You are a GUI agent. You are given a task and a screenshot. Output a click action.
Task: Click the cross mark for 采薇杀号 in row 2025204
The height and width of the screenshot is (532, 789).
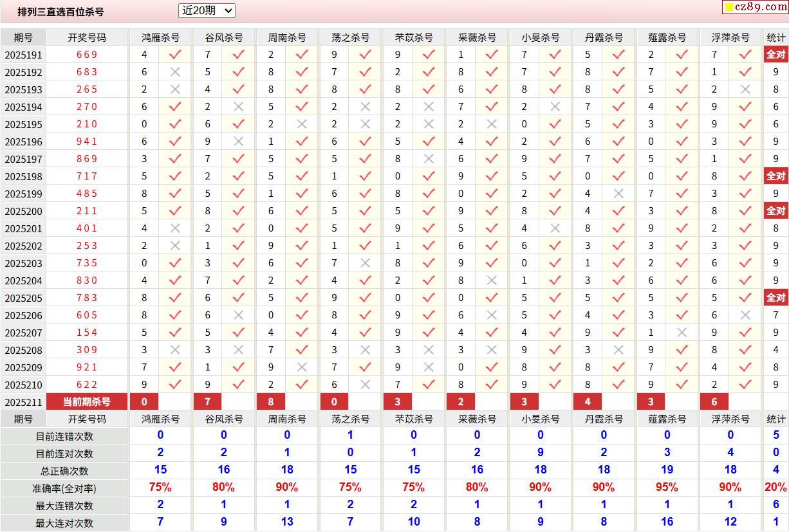coord(492,280)
